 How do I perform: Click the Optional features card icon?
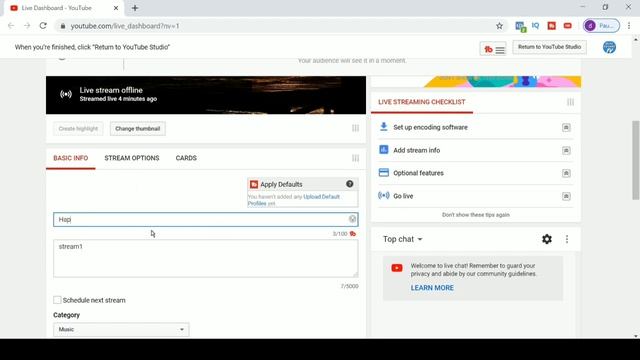pyautogui.click(x=383, y=172)
